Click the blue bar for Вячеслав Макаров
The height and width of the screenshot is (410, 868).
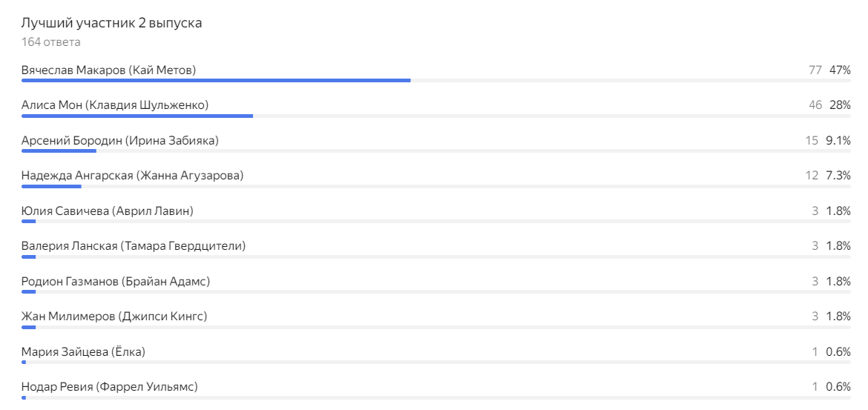point(215,80)
